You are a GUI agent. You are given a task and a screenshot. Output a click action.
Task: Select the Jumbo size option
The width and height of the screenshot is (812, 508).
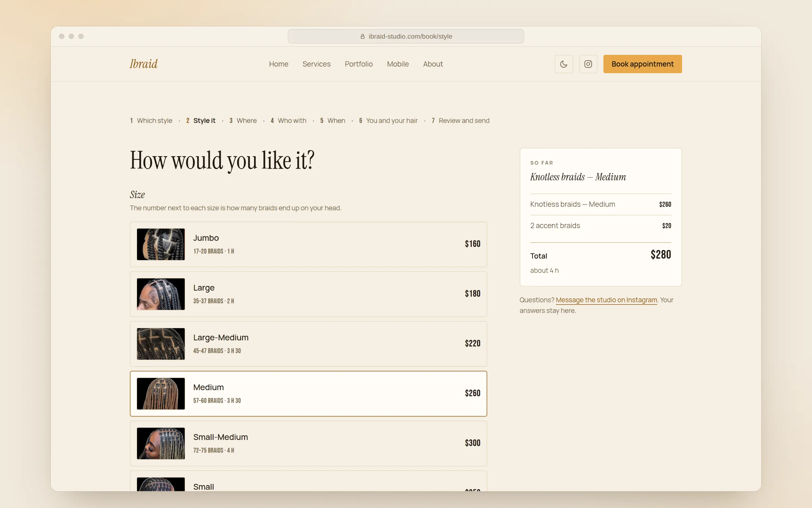tap(308, 244)
